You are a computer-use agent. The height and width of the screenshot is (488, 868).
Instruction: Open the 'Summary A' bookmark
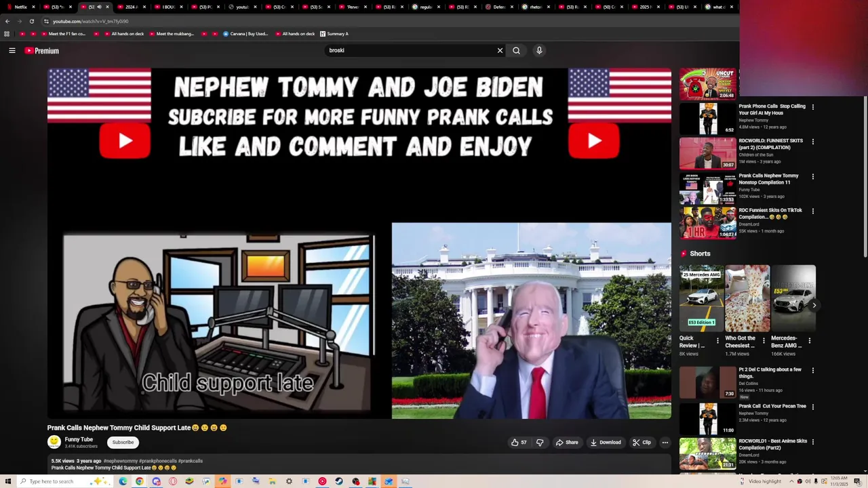pyautogui.click(x=334, y=34)
